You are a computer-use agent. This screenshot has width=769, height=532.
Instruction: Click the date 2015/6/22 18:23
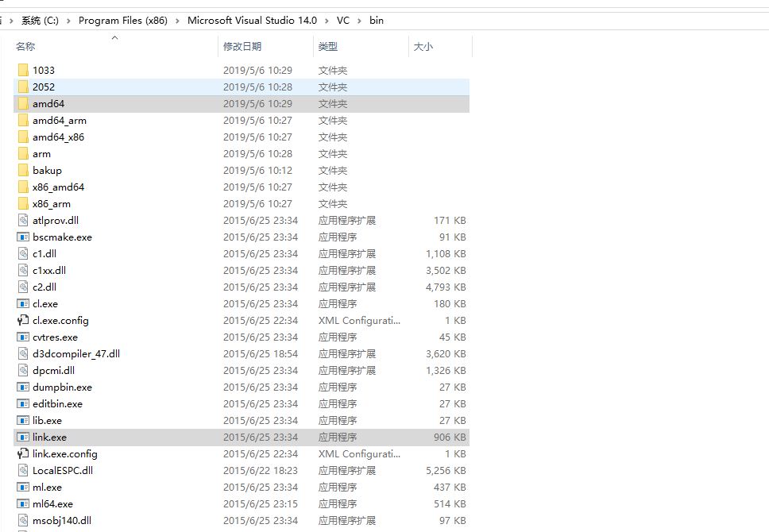(x=261, y=470)
